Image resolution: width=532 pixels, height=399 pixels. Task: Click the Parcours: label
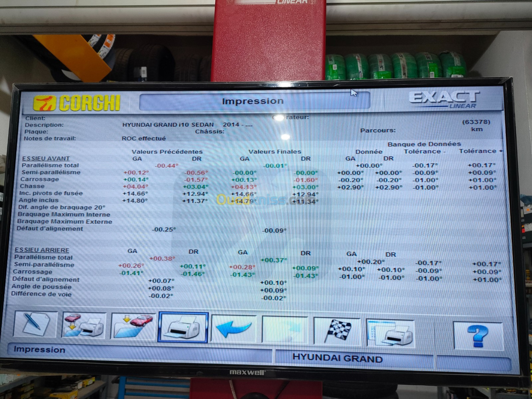coord(378,130)
